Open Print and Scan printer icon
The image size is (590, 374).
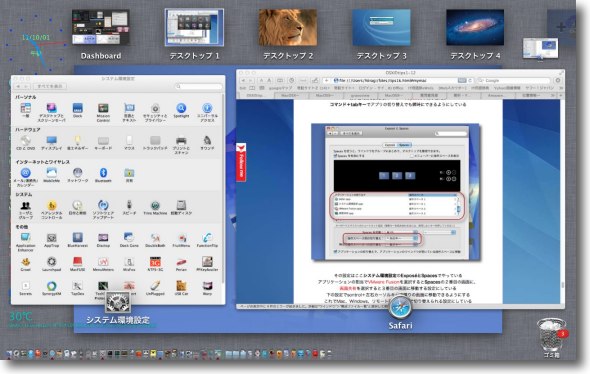[181, 141]
